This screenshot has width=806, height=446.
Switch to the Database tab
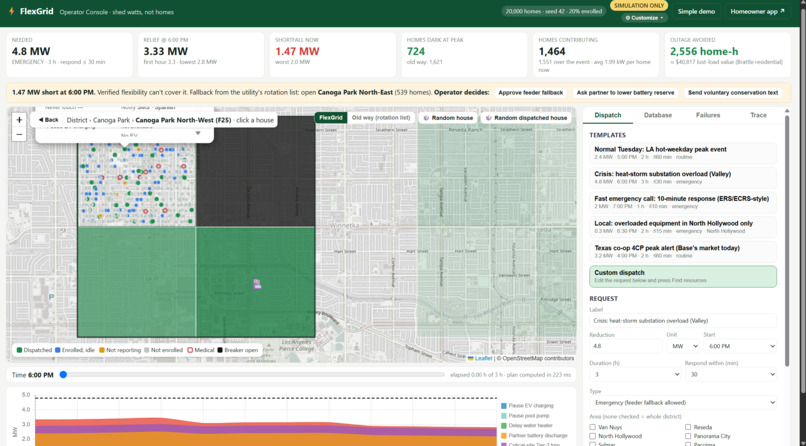pos(658,115)
